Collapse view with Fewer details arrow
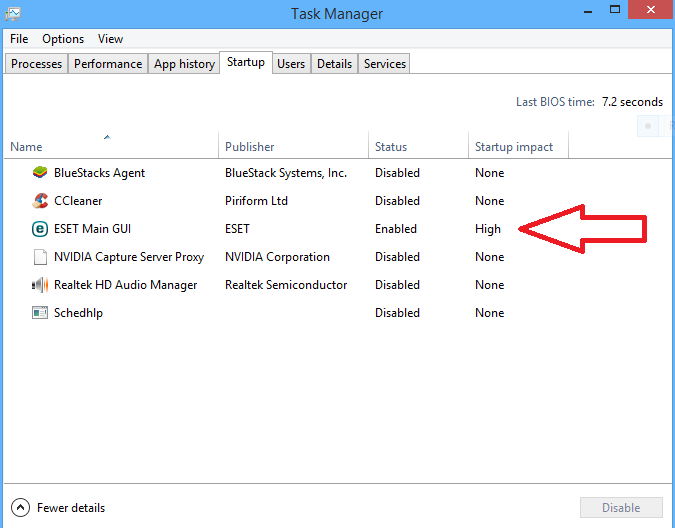Image resolution: width=675 pixels, height=528 pixels. (x=20, y=507)
